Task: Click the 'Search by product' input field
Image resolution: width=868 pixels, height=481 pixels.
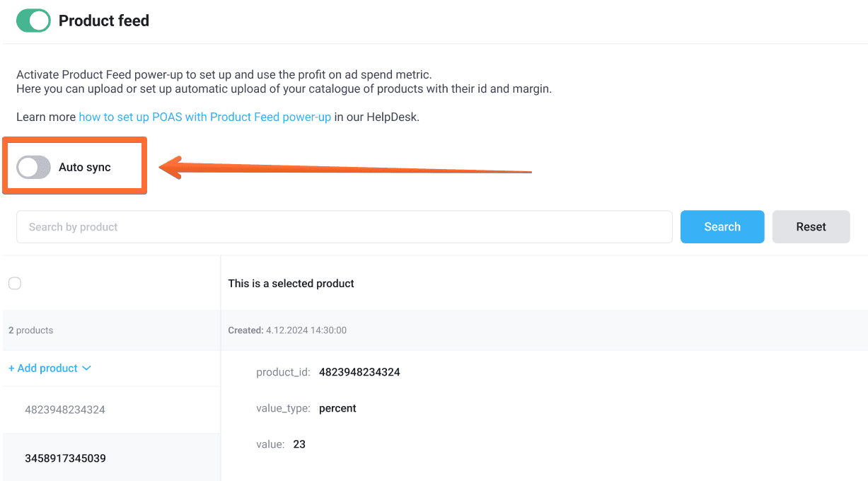Action: tap(344, 226)
